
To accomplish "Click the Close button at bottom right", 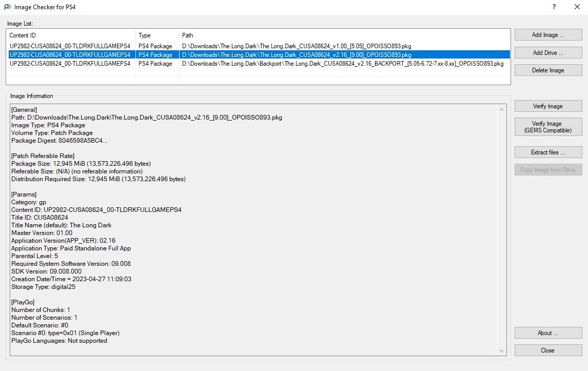I will click(548, 350).
